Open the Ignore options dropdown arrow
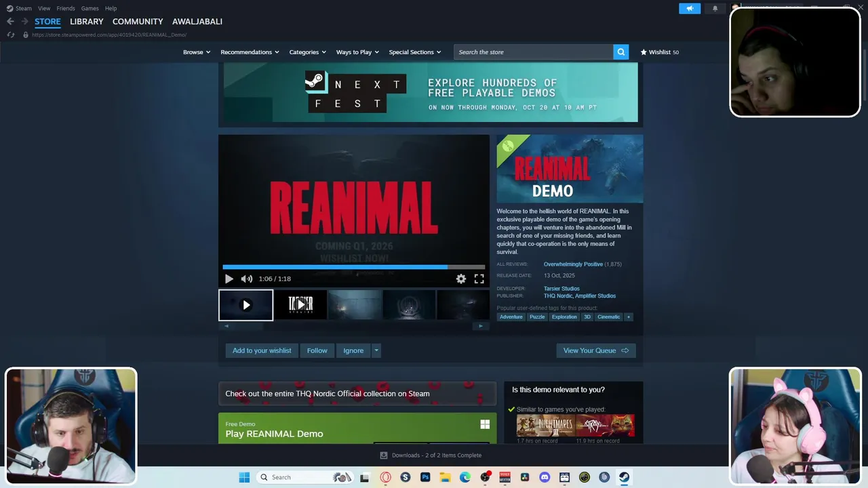The height and width of the screenshot is (488, 868). click(376, 350)
